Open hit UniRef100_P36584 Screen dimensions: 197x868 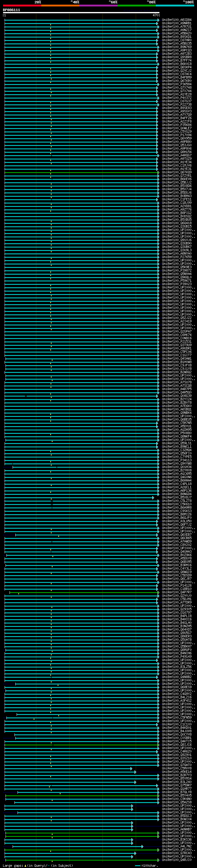click(x=177, y=84)
